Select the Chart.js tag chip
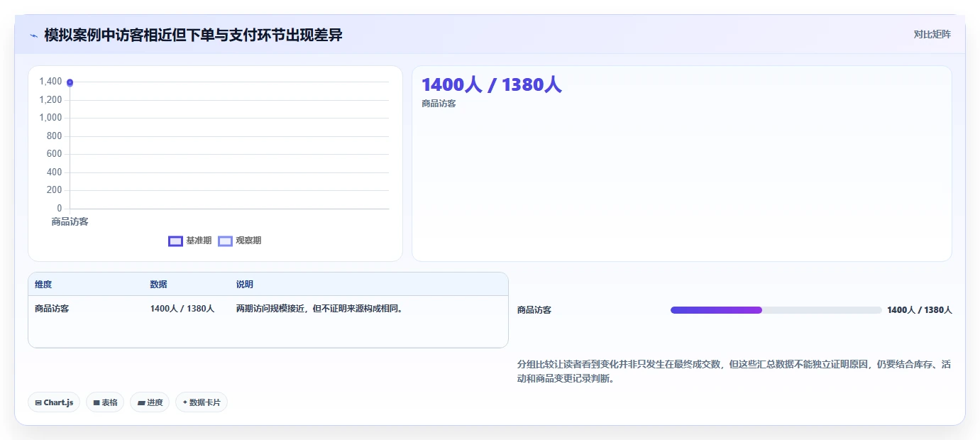Screen dimensions: 980x440 [x=54, y=402]
